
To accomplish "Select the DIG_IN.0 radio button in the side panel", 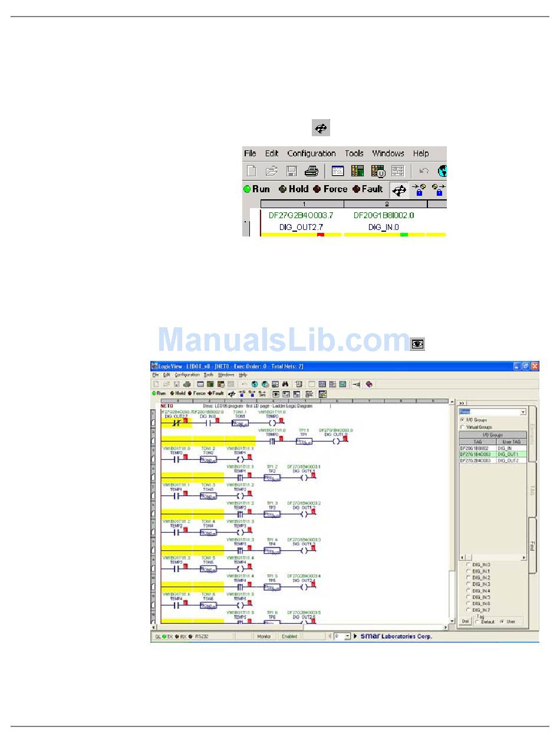I will tap(469, 565).
